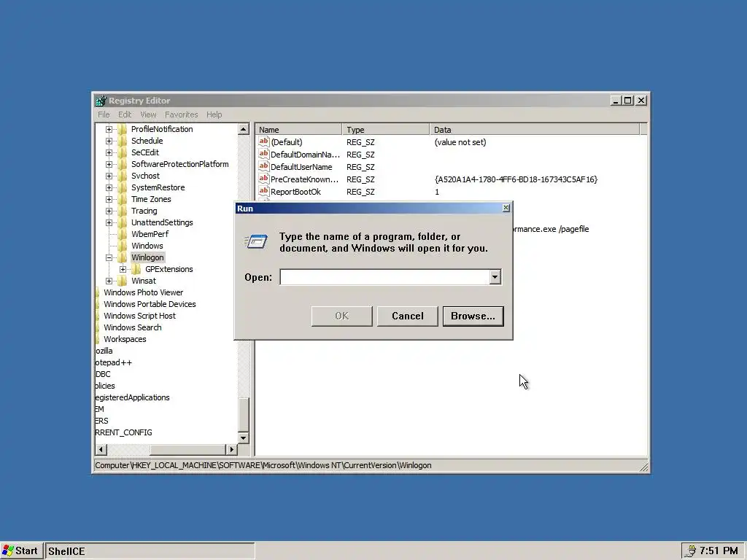Screen dimensions: 747x560
Task: Open the View menu in Registry Editor
Action: (x=148, y=114)
